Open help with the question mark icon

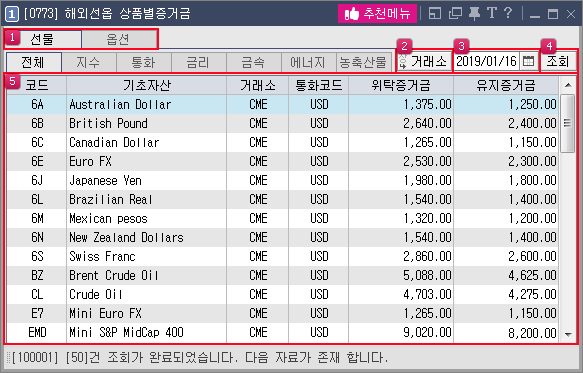pos(508,13)
